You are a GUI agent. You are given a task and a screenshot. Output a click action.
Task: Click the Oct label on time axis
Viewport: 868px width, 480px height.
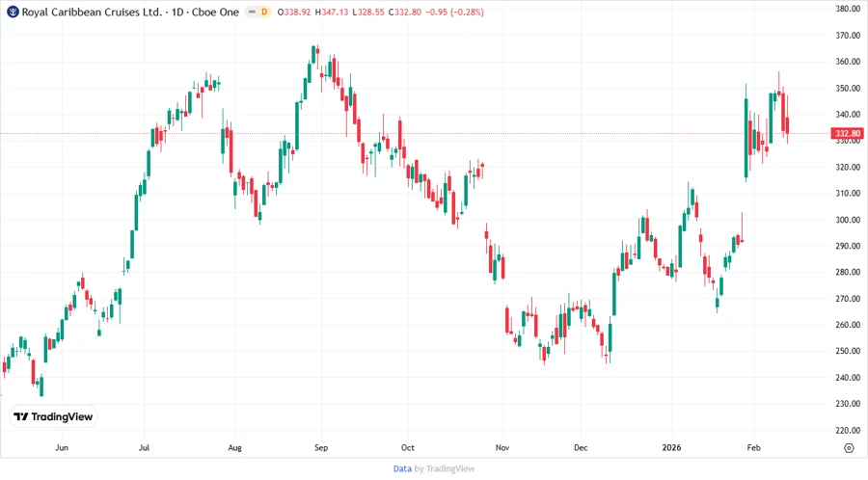tap(407, 447)
